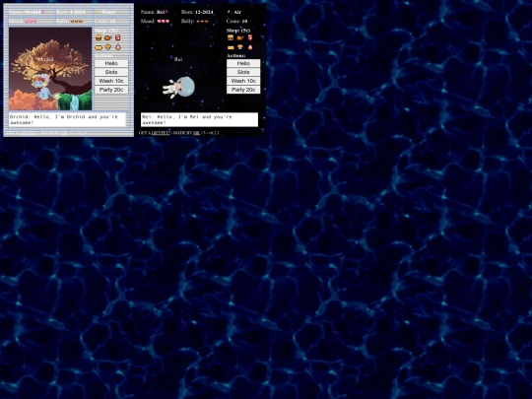Click Orchid's Mood hearts meter
532x399 pixels.
click(31, 21)
